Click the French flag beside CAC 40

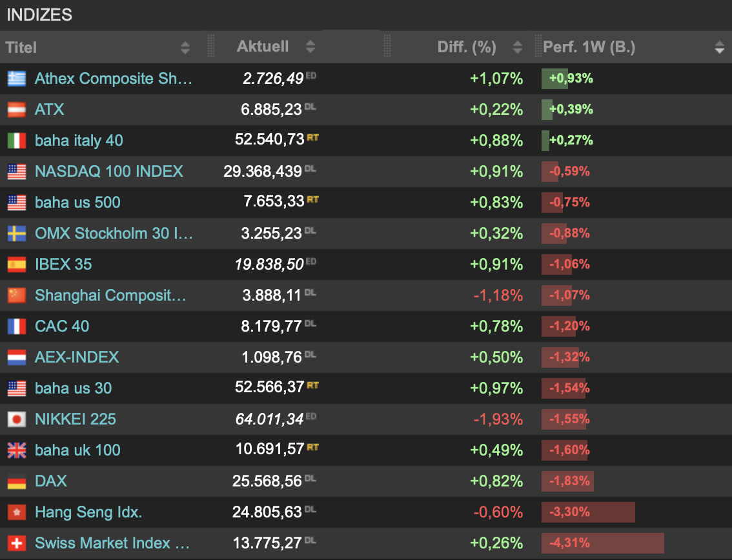(17, 326)
